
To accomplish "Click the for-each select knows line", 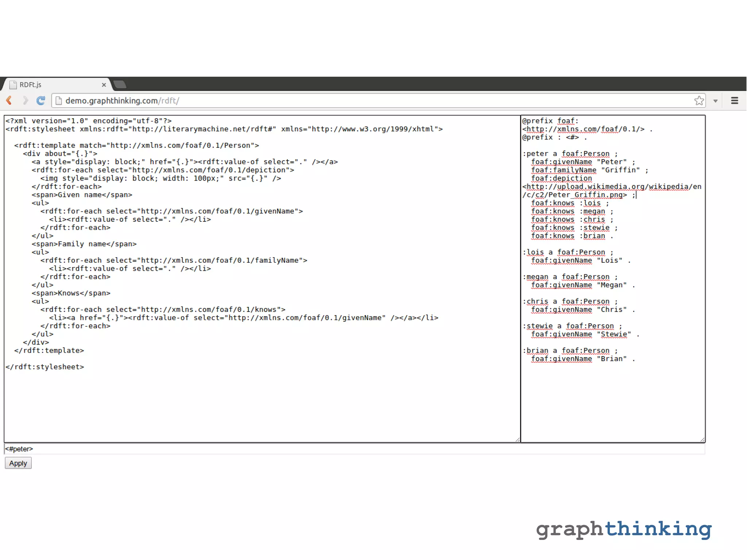I will (163, 309).
